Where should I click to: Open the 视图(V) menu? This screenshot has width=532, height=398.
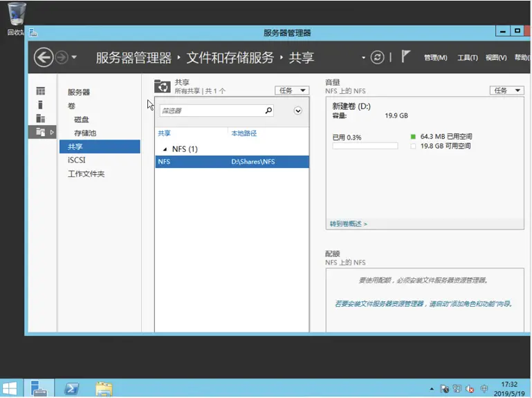[x=496, y=57]
